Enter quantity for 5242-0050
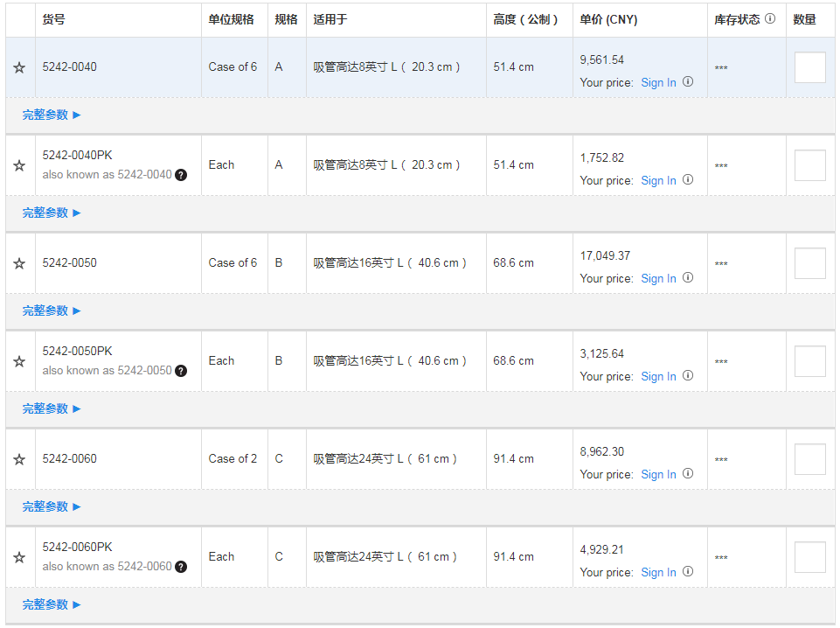The image size is (840, 628). tap(809, 263)
